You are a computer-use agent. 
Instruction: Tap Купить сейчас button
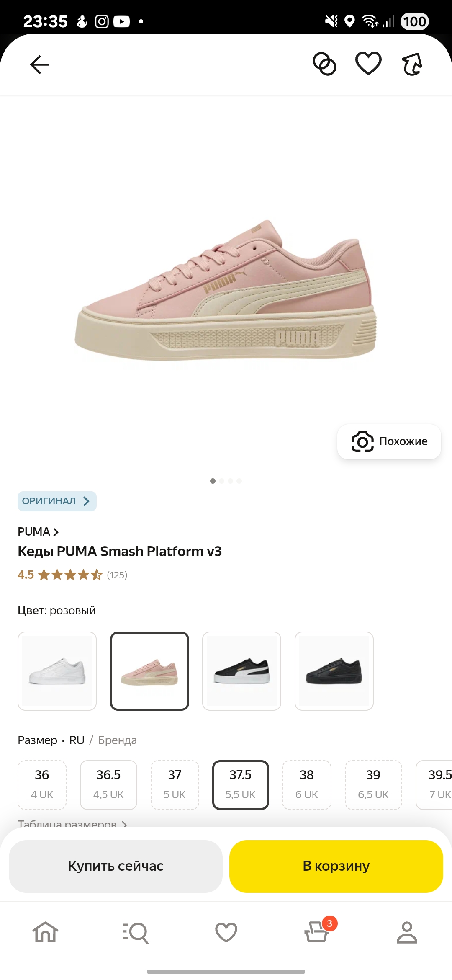pyautogui.click(x=116, y=866)
